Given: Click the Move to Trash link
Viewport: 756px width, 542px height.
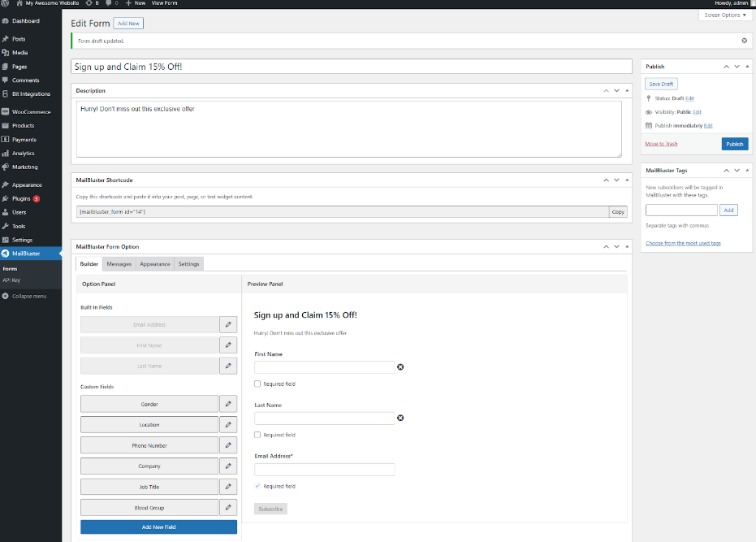Looking at the screenshot, I should [x=661, y=144].
